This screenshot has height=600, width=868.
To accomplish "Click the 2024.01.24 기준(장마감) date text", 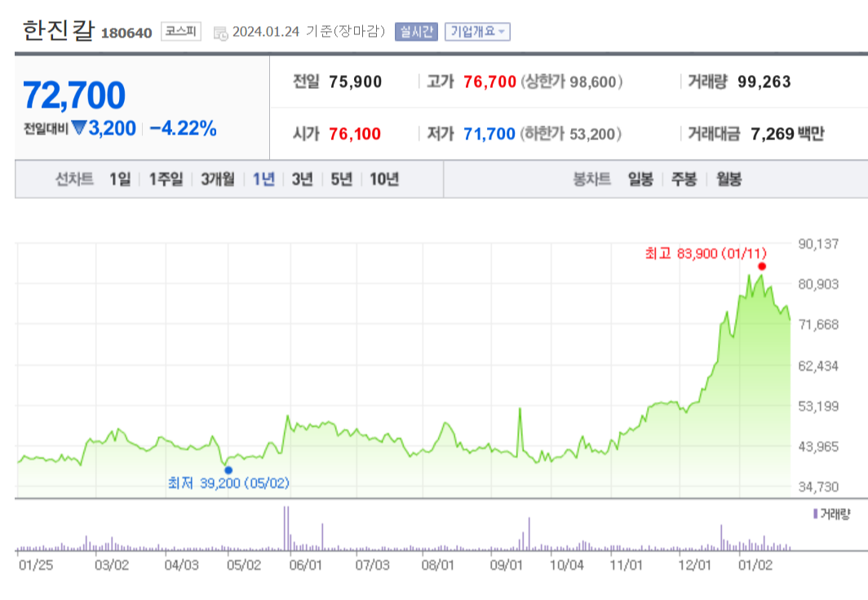I will [x=308, y=32].
